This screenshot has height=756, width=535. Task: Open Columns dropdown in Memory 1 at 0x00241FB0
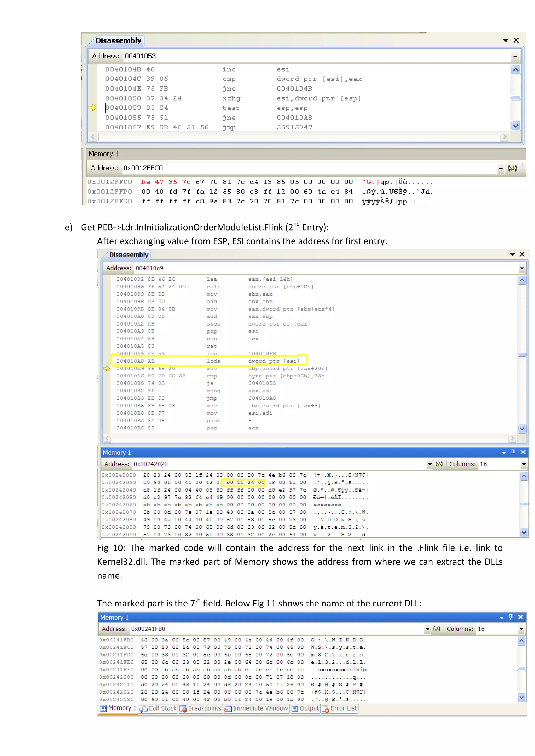pos(521,629)
